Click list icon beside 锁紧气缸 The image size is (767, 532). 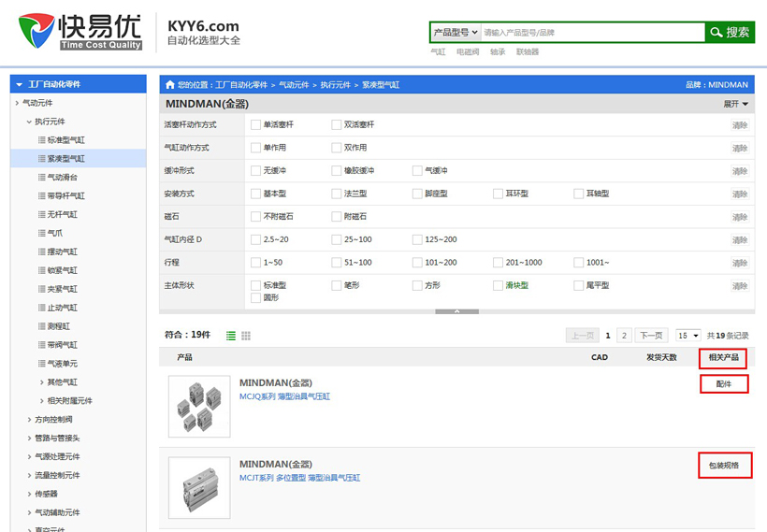tap(42, 270)
